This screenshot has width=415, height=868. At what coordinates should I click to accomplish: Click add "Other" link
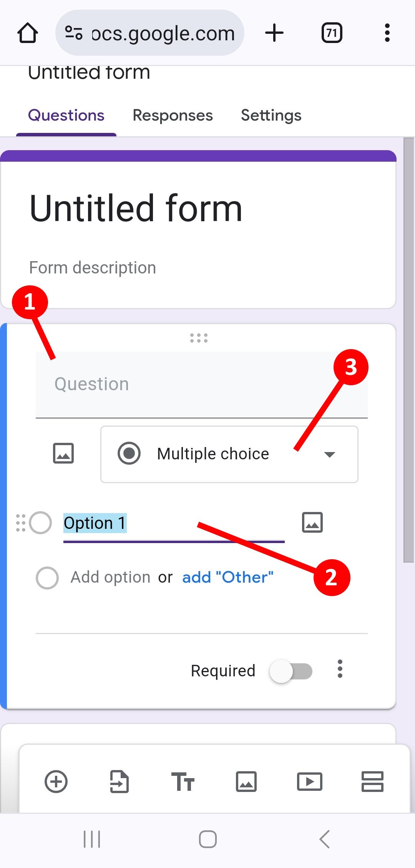[227, 577]
